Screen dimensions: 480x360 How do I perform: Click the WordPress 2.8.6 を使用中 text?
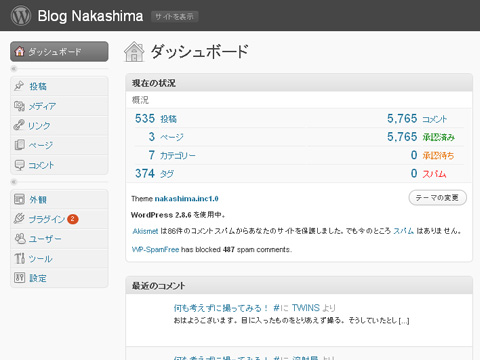[x=178, y=215]
